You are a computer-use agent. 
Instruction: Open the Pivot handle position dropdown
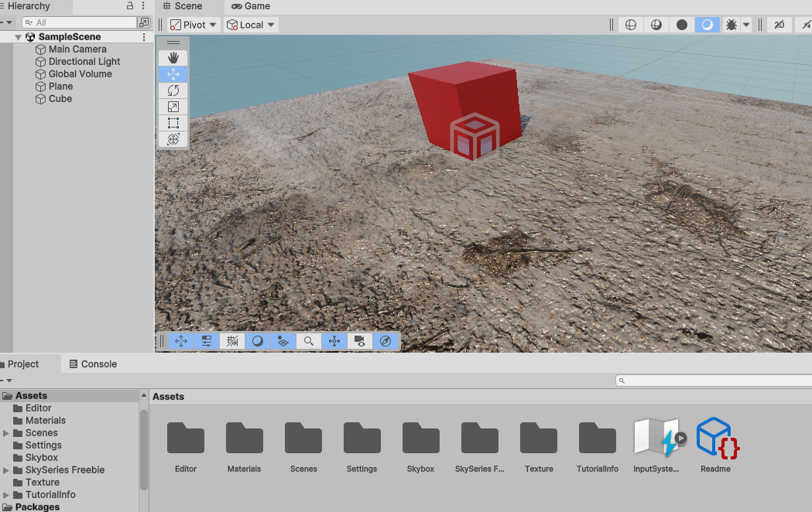(x=194, y=25)
